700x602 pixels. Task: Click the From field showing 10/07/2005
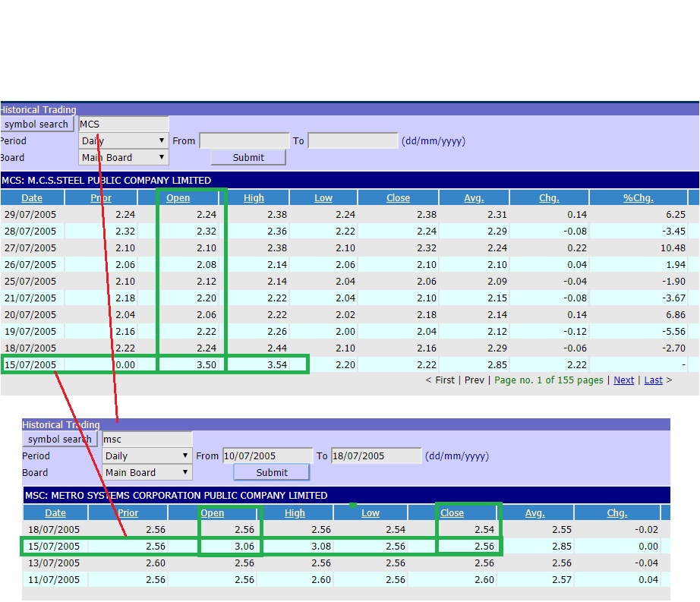(268, 455)
